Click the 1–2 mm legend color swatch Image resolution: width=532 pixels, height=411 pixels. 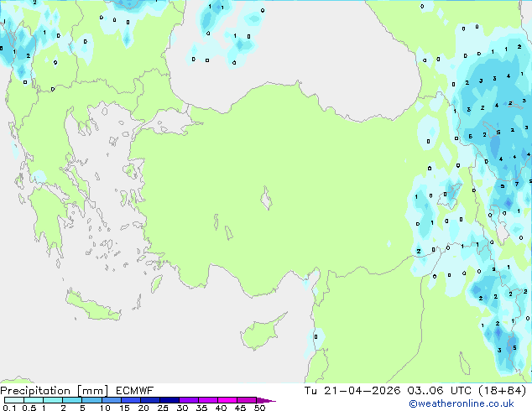click(x=53, y=400)
